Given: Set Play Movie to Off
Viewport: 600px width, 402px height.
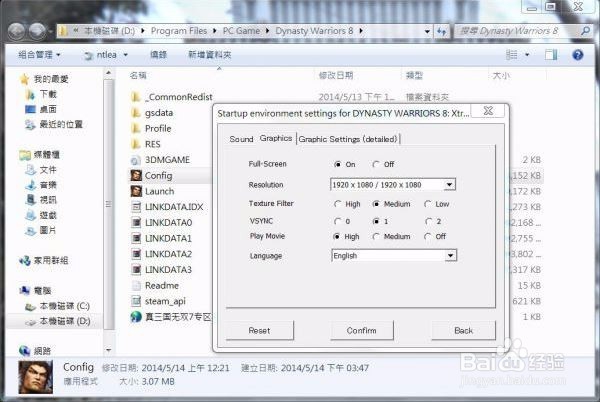Looking at the screenshot, I should [428, 237].
